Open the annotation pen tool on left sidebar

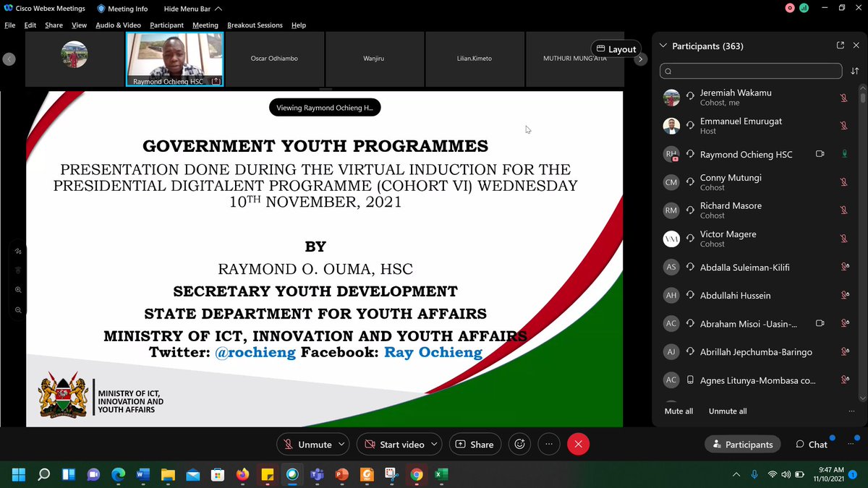(18, 251)
